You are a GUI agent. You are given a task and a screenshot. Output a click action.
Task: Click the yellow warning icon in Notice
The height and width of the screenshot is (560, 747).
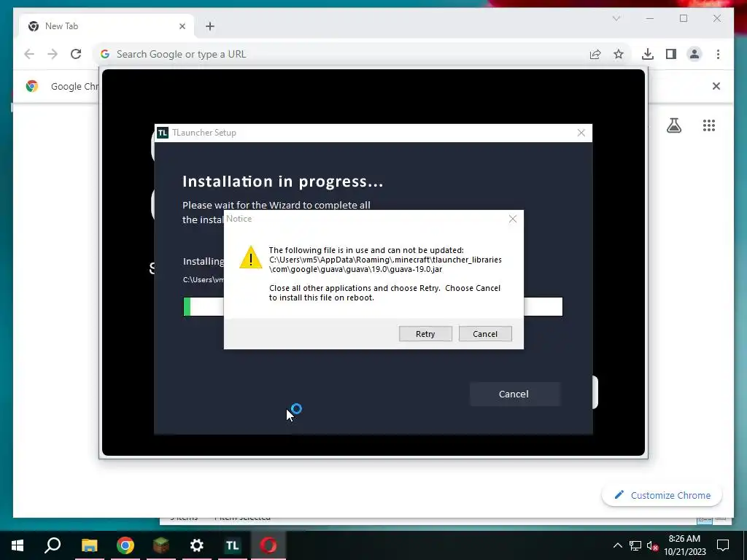tap(251, 257)
